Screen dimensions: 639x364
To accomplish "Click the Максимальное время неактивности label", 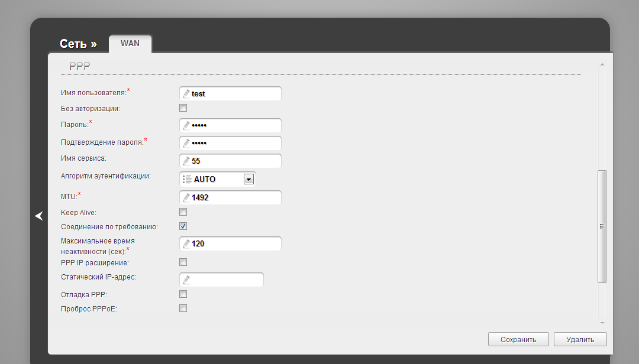I will click(x=98, y=246).
